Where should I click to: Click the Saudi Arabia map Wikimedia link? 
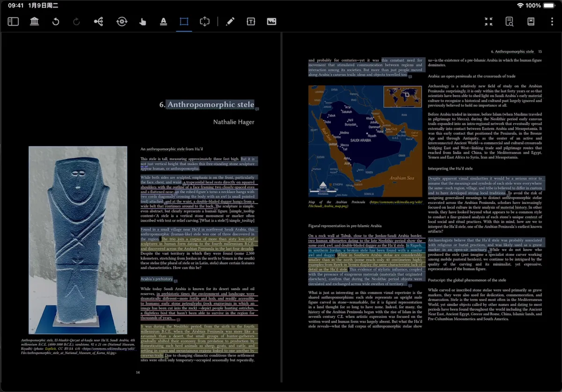pos(366,204)
